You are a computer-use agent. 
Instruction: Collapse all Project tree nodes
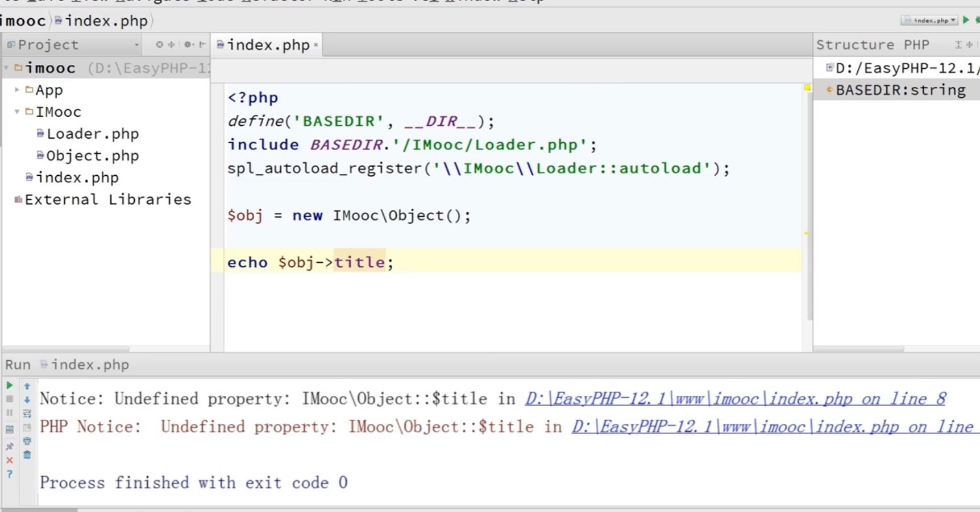click(x=171, y=44)
